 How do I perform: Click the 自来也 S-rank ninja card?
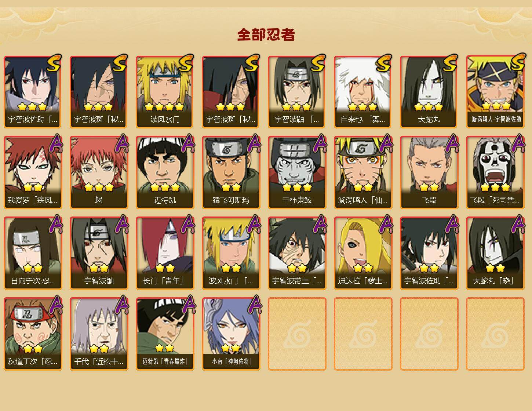[363, 92]
